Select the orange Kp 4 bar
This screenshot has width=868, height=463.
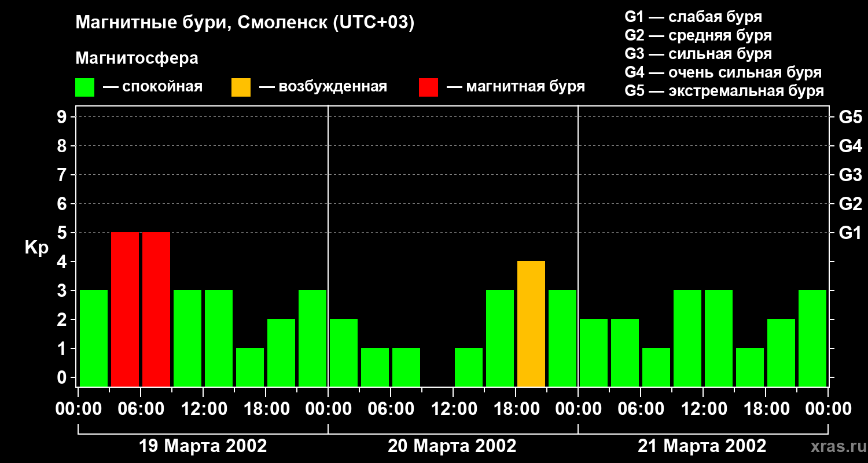point(531,324)
